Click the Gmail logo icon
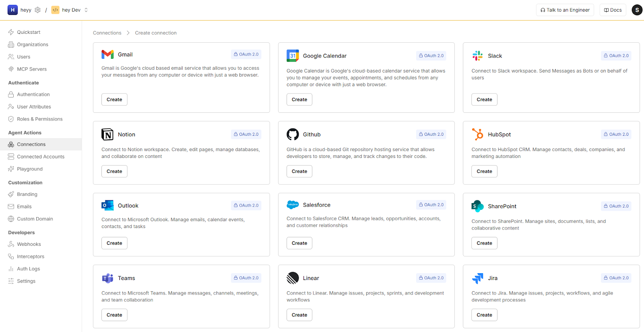644x332 pixels. pyautogui.click(x=107, y=54)
